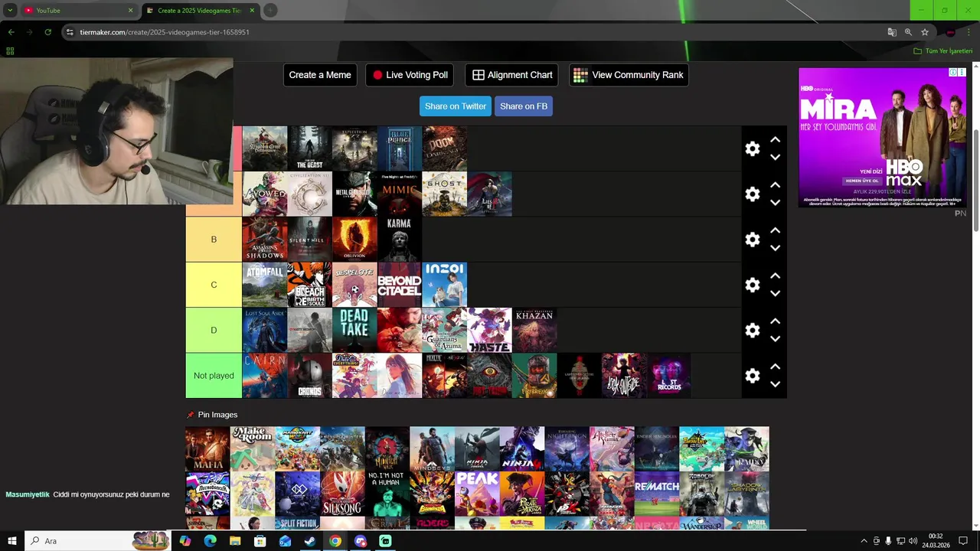Move B tier row down
This screenshot has width=980, height=551.
(775, 248)
